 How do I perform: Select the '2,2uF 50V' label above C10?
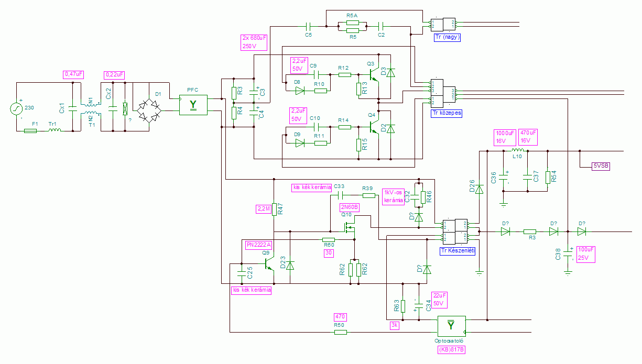coord(298,115)
